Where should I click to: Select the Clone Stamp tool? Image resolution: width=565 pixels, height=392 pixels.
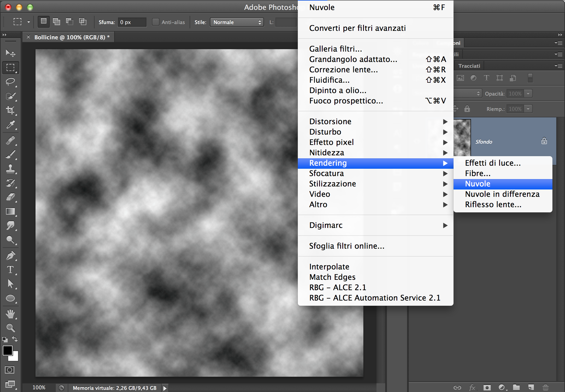pyautogui.click(x=10, y=168)
